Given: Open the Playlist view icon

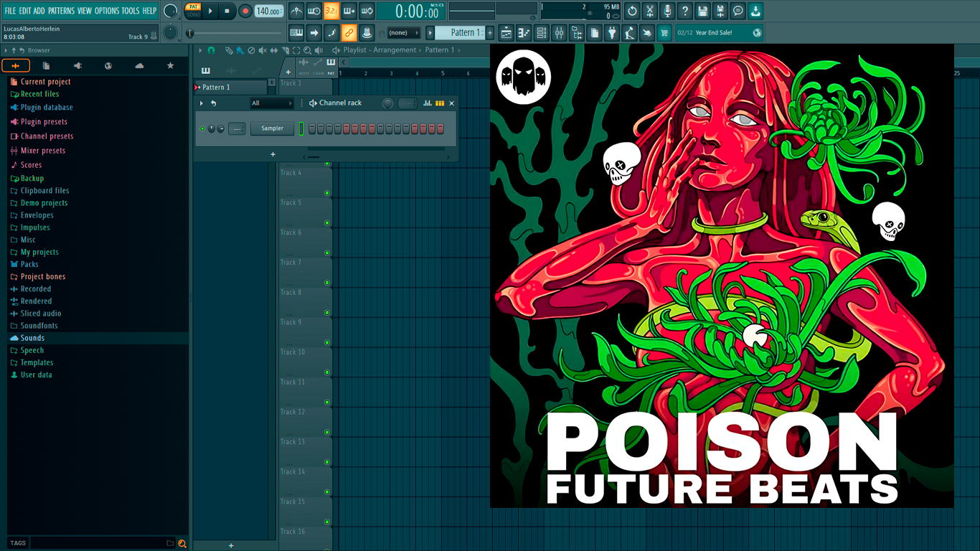Looking at the screenshot, I should (507, 32).
